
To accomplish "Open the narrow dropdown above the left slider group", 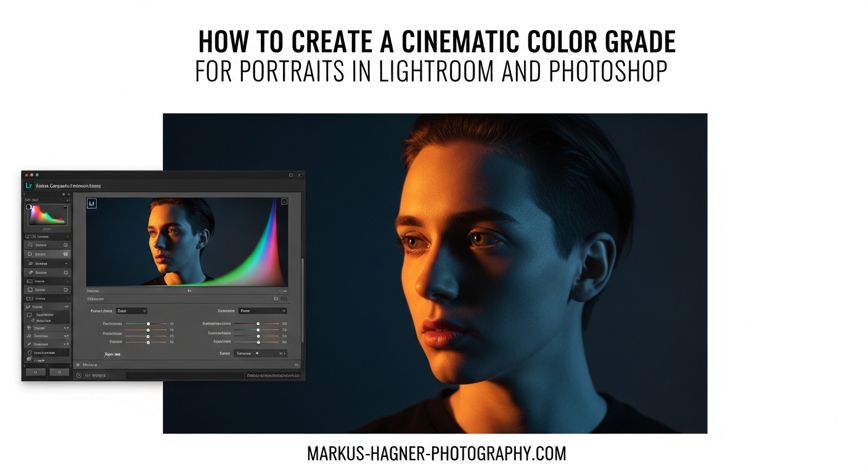I will (131, 311).
